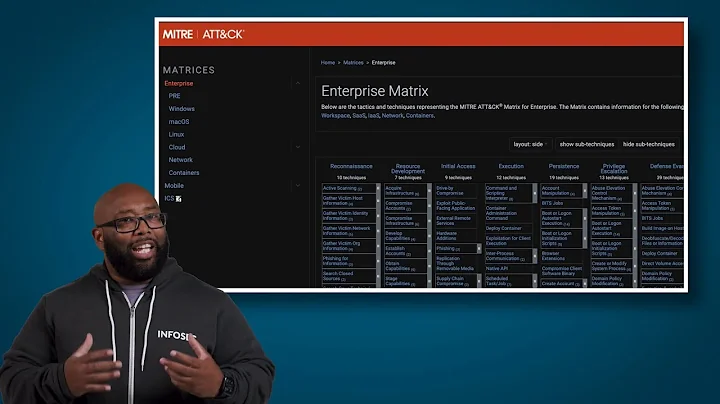Expand Inter-Process Communication sub-techniques handle
This screenshot has width=720, height=404.
(x=534, y=256)
